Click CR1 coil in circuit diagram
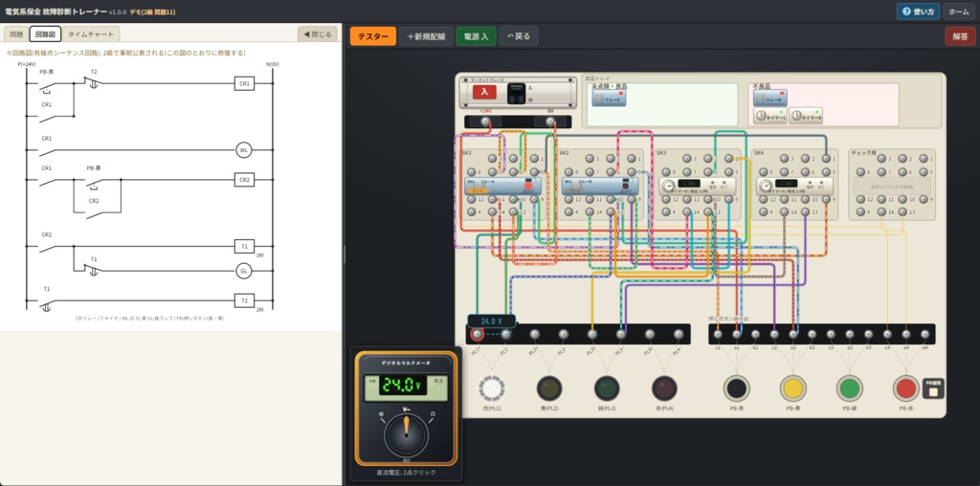The width and height of the screenshot is (980, 486). click(244, 83)
